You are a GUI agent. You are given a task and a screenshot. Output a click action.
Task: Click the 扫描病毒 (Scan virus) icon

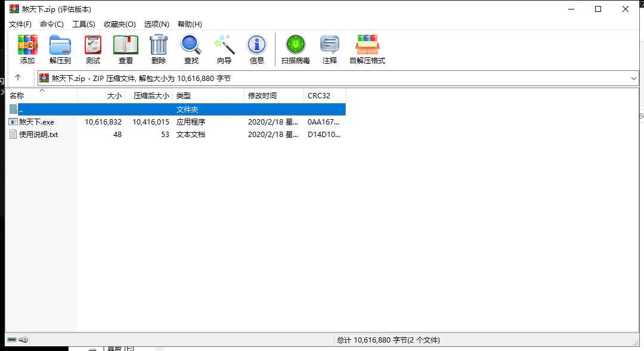tap(296, 45)
